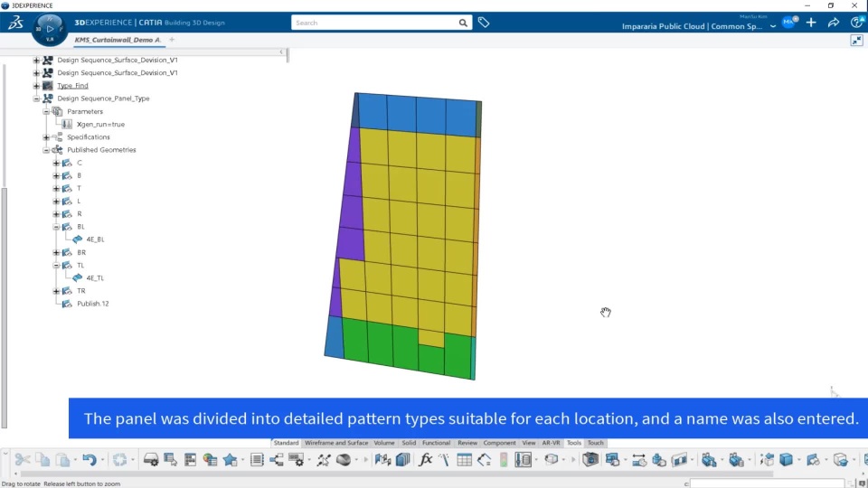
Task: Click the blue books stack icon
Action: (403, 459)
